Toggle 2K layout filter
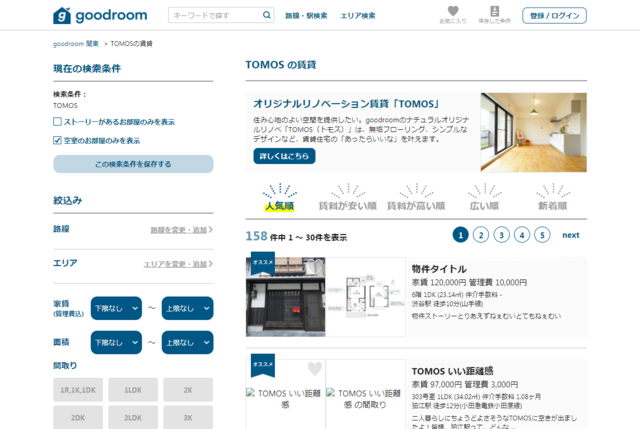Viewport: 640px width, 429px height. 188,390
